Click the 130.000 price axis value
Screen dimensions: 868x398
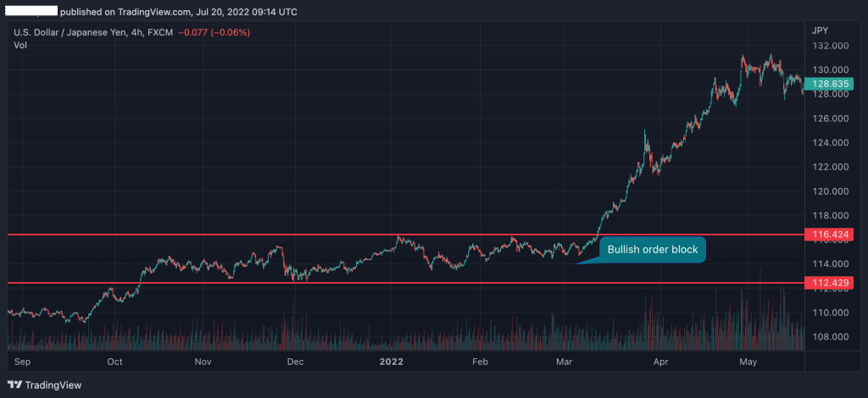[831, 69]
